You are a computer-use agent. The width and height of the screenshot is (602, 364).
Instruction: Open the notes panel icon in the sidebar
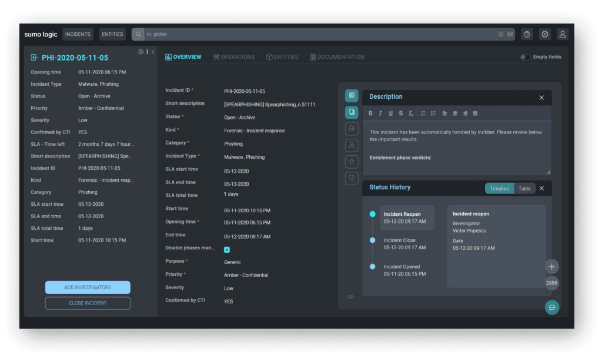[x=352, y=96]
